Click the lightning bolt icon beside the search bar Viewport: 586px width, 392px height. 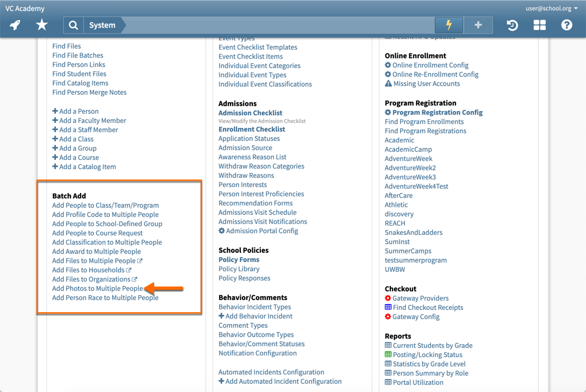click(448, 24)
